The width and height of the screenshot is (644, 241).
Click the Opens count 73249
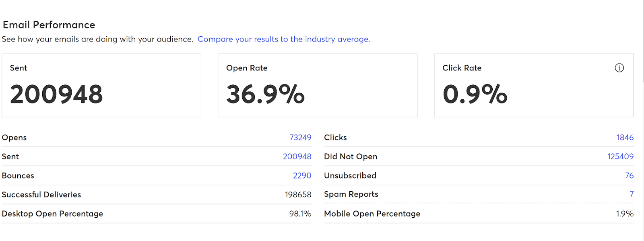[x=300, y=138]
